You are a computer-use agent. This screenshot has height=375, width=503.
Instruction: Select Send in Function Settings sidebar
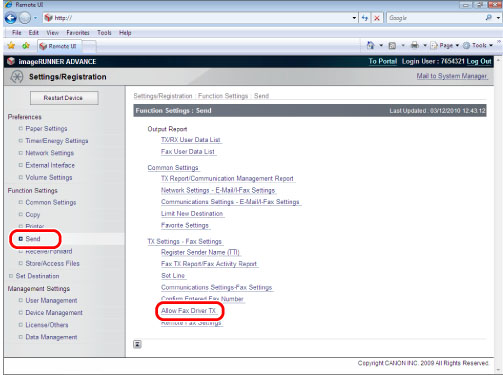tap(33, 239)
